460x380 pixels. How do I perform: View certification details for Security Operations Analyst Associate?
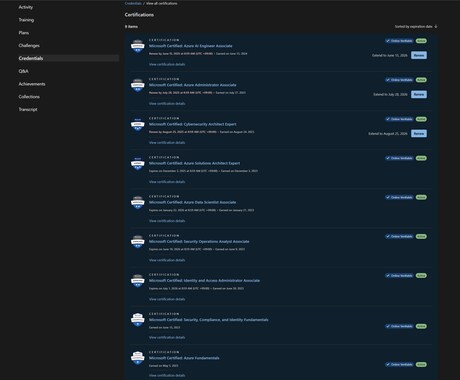tap(167, 260)
